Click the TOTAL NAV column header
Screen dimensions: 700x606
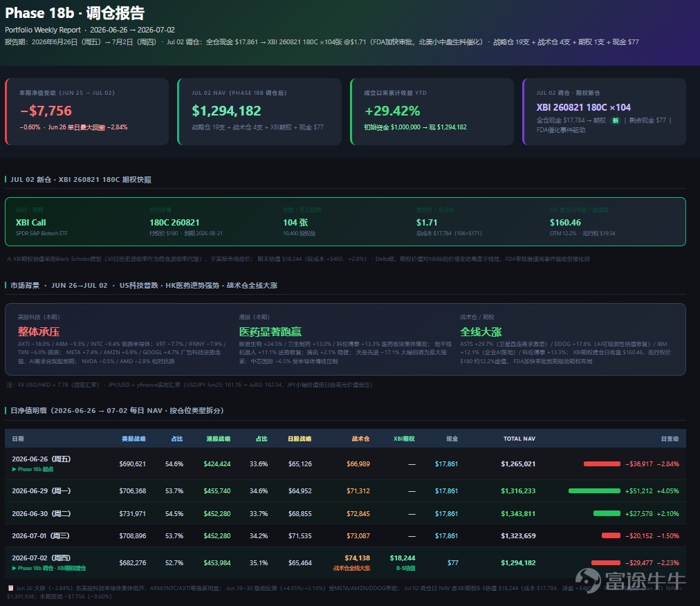tap(519, 439)
